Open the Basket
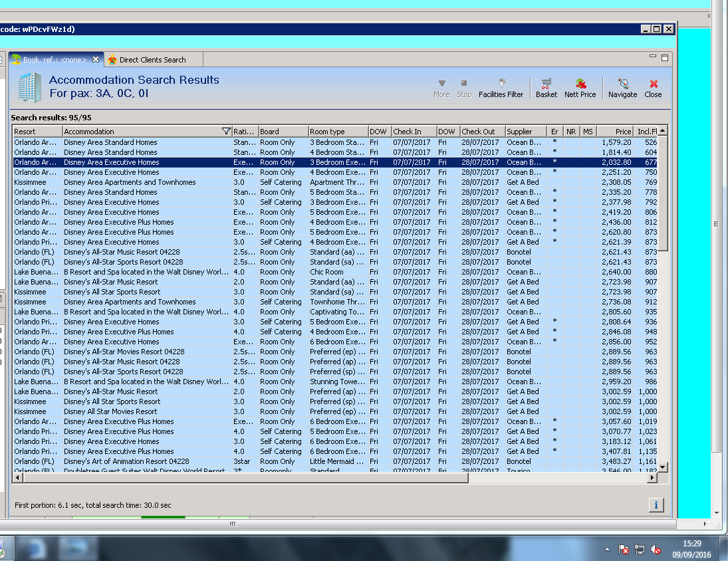 point(546,88)
